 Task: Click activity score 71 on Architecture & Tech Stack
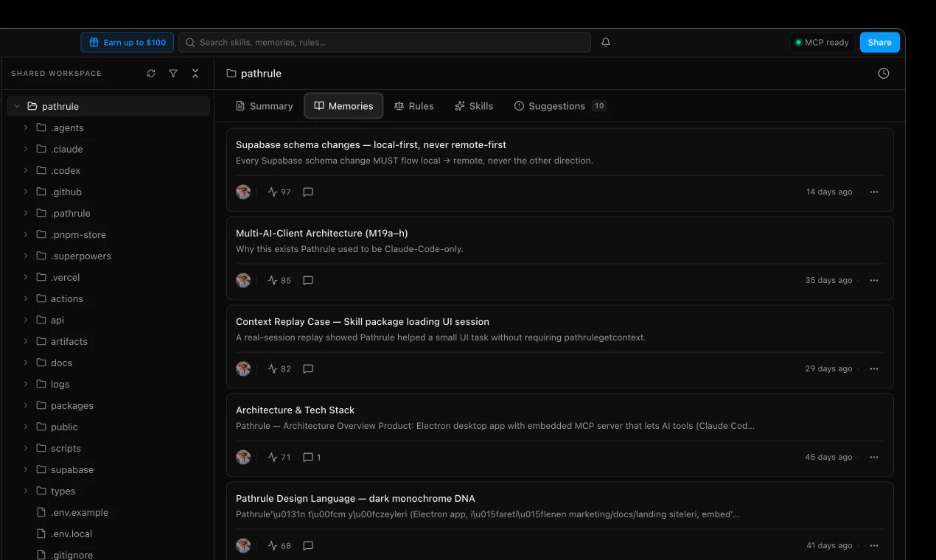(x=279, y=458)
